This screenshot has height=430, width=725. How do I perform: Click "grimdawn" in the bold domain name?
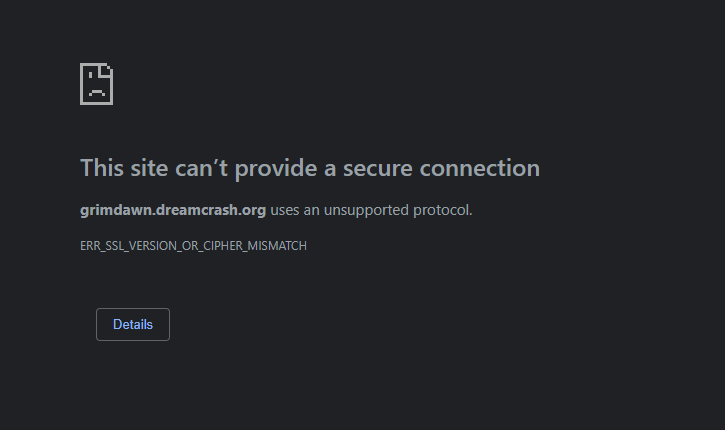point(113,211)
